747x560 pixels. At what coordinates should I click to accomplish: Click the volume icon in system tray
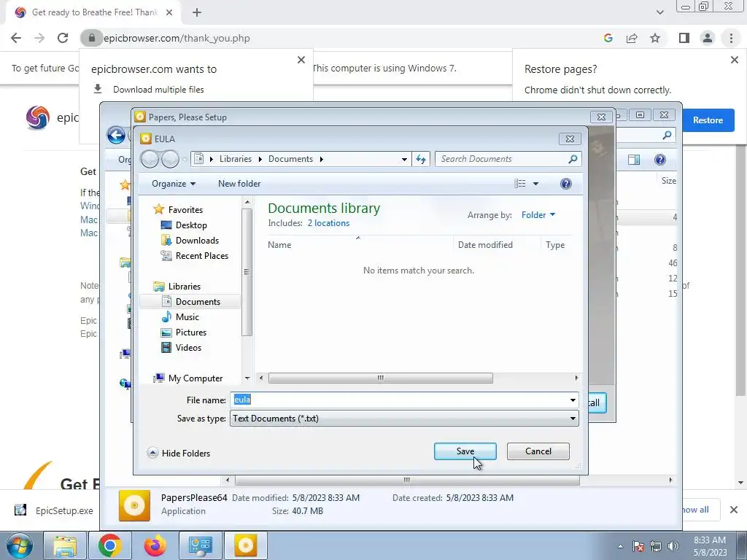673,546
